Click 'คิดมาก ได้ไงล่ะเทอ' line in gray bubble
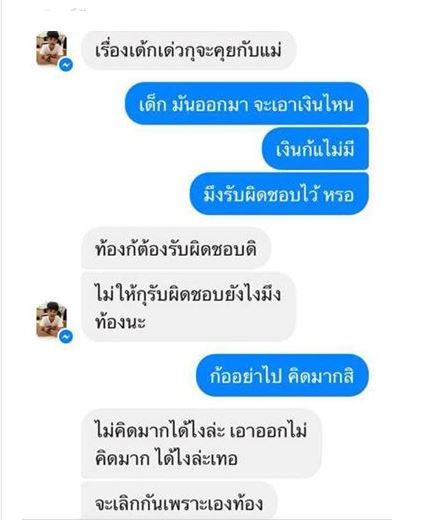This screenshot has height=520, width=423. (x=166, y=458)
